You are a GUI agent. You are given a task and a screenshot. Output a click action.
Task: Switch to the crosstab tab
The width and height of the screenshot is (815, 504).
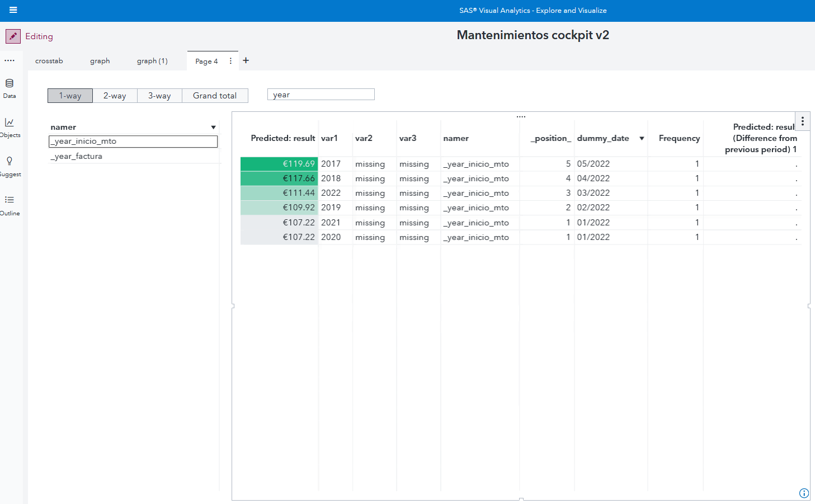[x=49, y=60]
